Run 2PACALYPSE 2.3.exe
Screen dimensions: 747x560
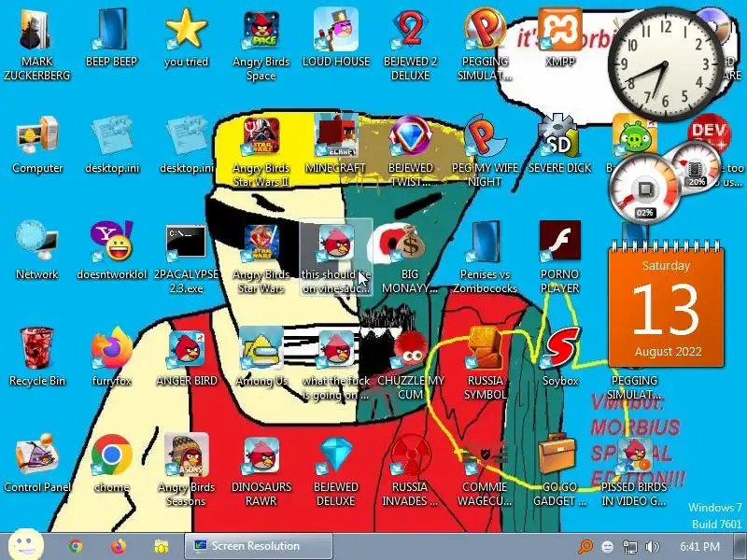click(186, 258)
